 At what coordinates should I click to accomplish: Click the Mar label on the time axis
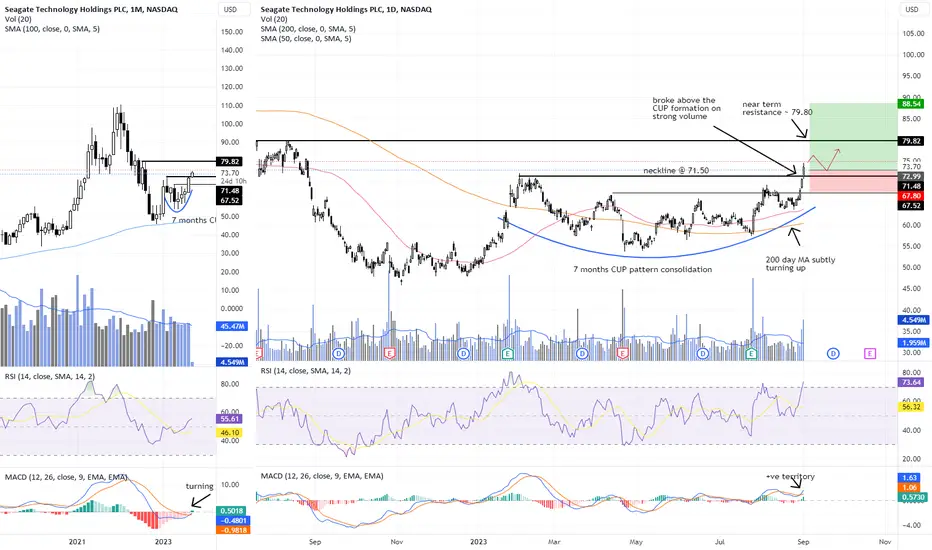[x=554, y=542]
